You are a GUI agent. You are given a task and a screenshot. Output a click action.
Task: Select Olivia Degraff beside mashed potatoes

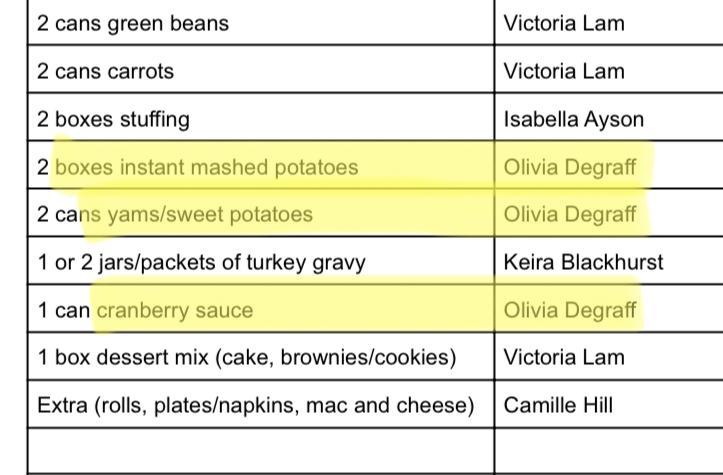[570, 167]
